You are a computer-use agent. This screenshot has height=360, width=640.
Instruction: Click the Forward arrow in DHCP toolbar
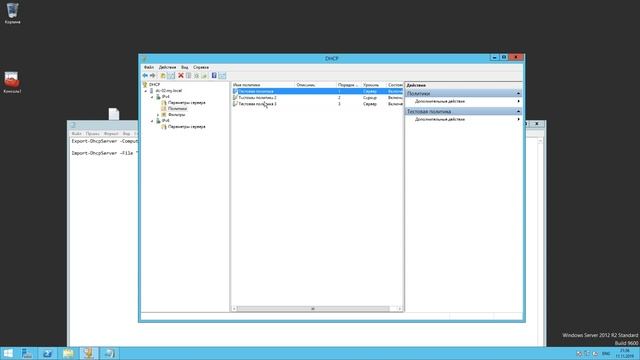click(x=152, y=76)
